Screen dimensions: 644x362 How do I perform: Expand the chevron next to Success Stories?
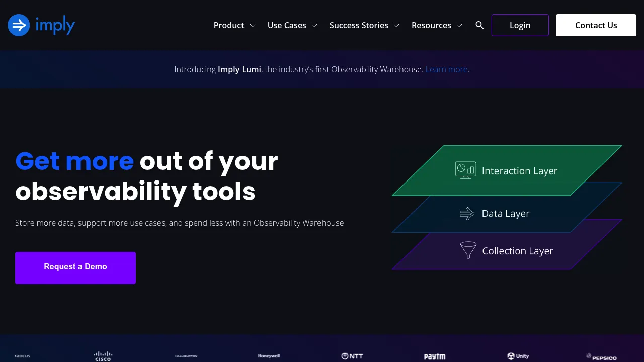click(x=396, y=25)
